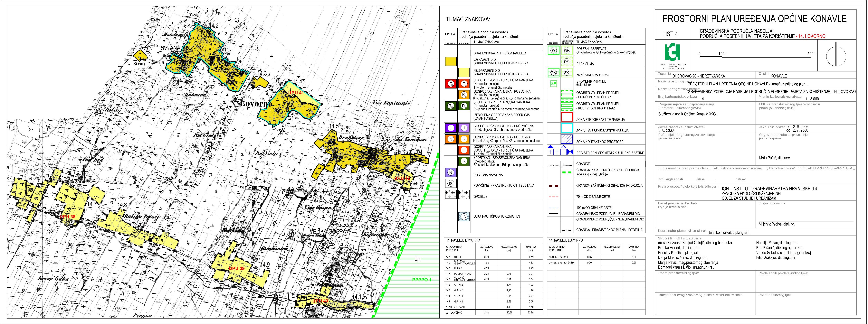Click the SP nature monument symbol
The image size is (868, 324).
tap(553, 84)
